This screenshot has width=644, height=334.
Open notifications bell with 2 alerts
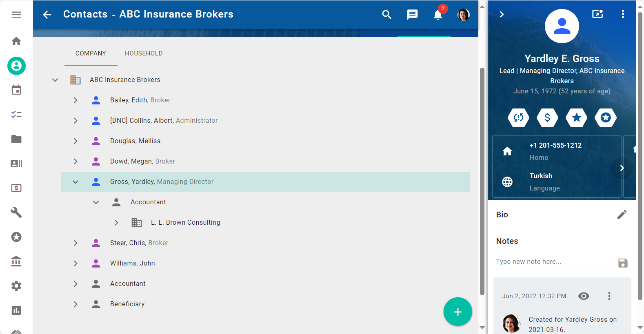(x=438, y=15)
